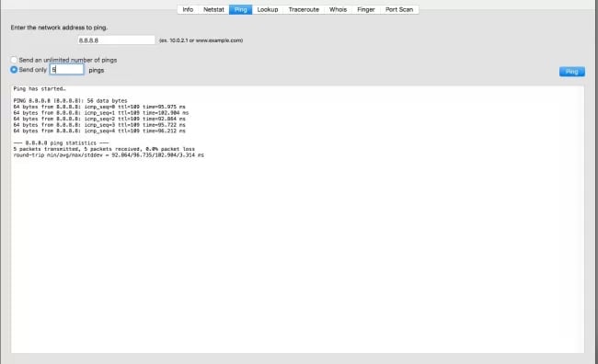Switch to the Info tab
598x364 pixels.
pos(188,9)
